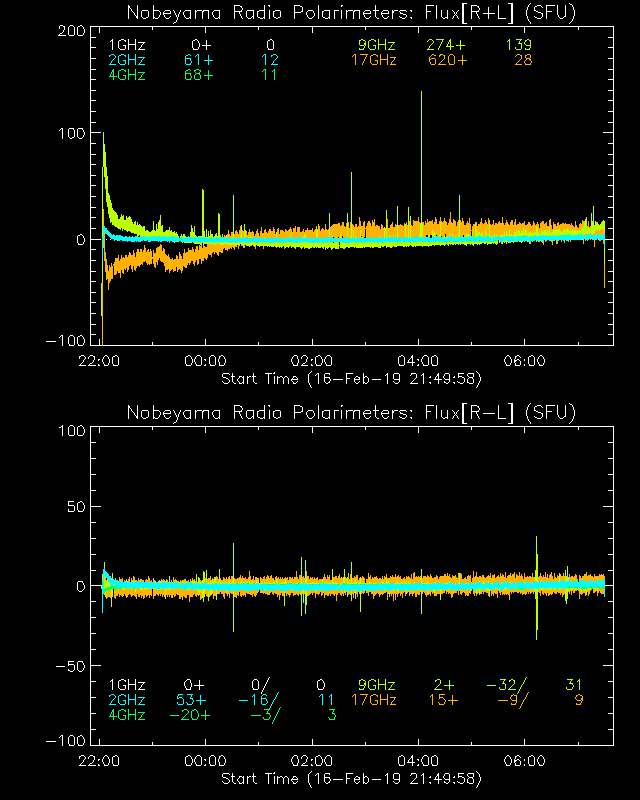
Task: Select the 1GHz legend label in R-L plot
Action: (x=127, y=685)
